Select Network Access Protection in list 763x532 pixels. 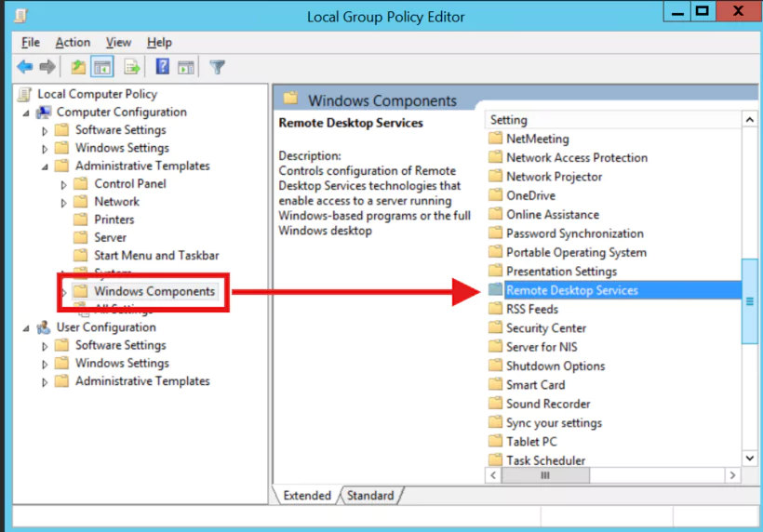[577, 157]
